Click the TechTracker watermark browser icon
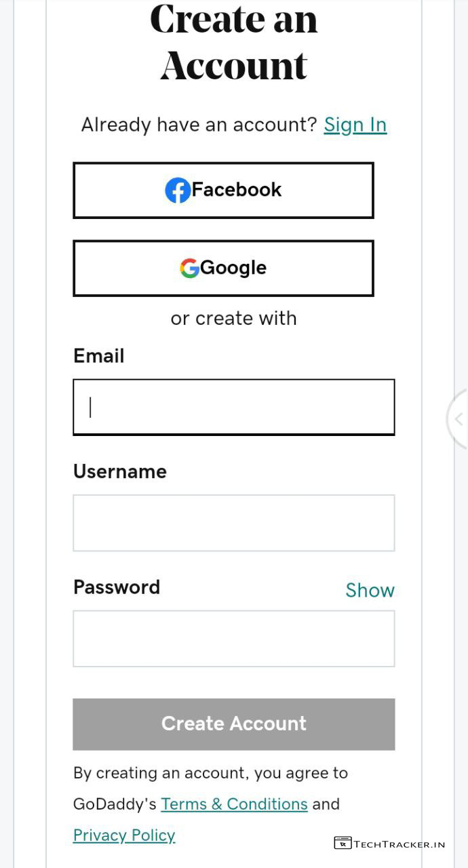 pyautogui.click(x=343, y=843)
